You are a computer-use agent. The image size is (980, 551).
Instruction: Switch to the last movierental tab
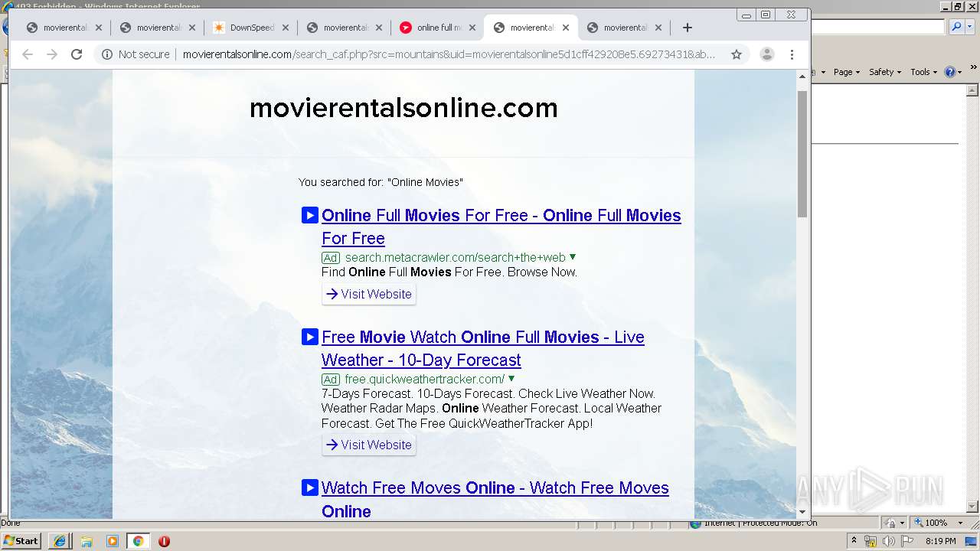(625, 28)
